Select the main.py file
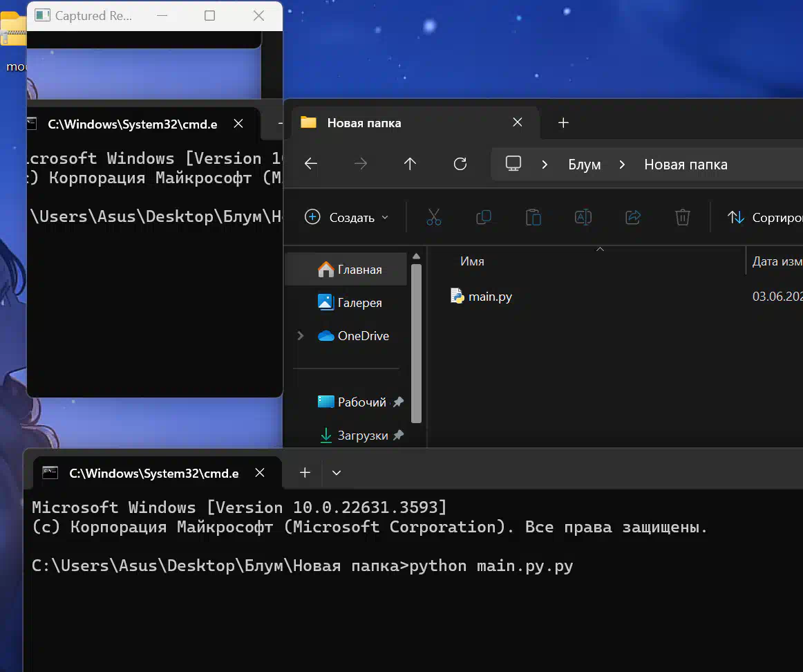Image resolution: width=803 pixels, height=672 pixels. (481, 297)
